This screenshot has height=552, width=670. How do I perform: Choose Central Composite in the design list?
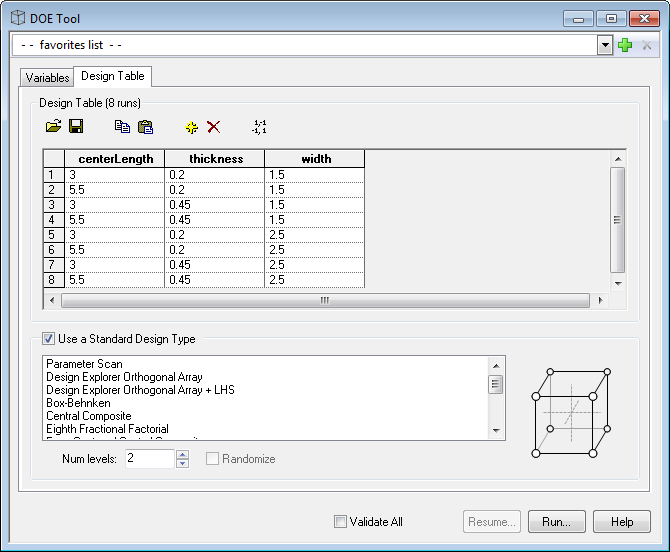tap(88, 416)
